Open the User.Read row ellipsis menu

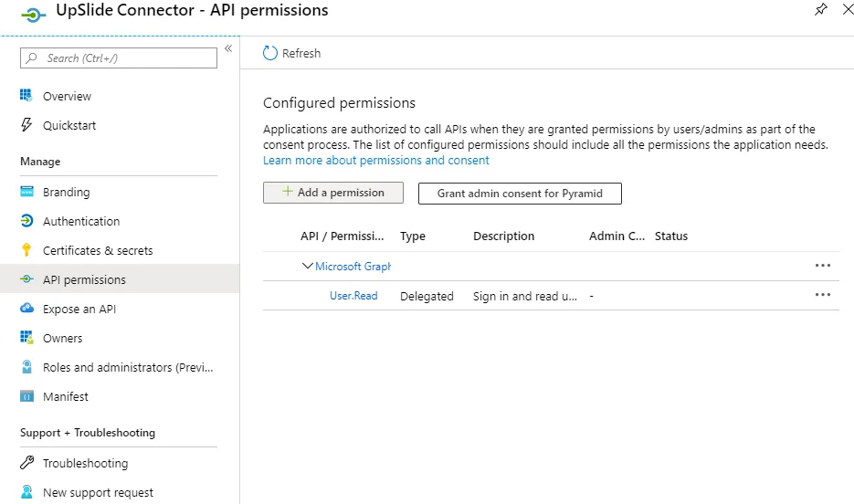822,295
